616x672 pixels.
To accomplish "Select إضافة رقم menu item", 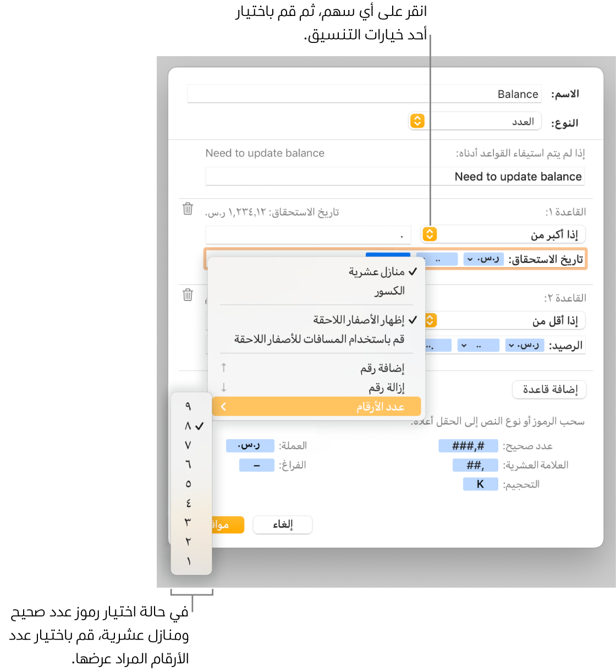I will [x=382, y=368].
